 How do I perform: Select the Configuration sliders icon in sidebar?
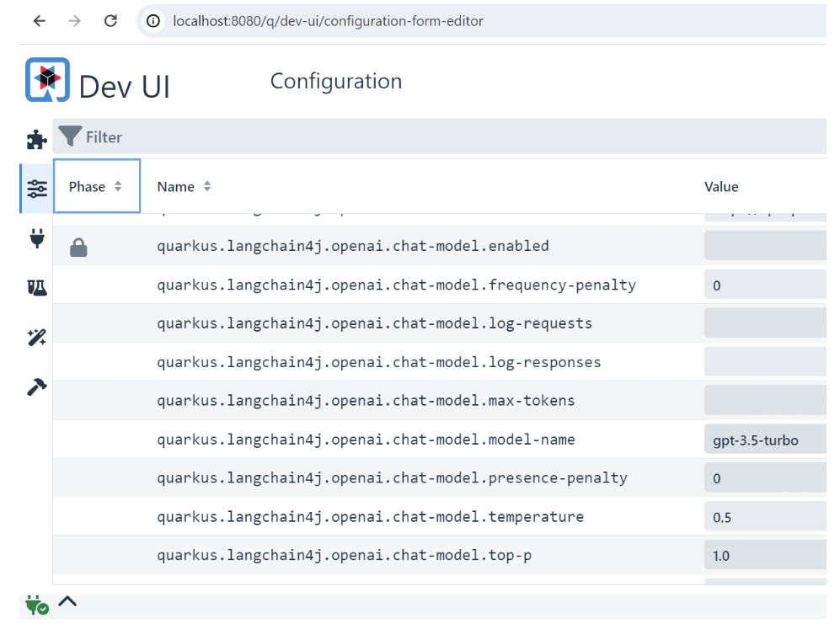(37, 188)
